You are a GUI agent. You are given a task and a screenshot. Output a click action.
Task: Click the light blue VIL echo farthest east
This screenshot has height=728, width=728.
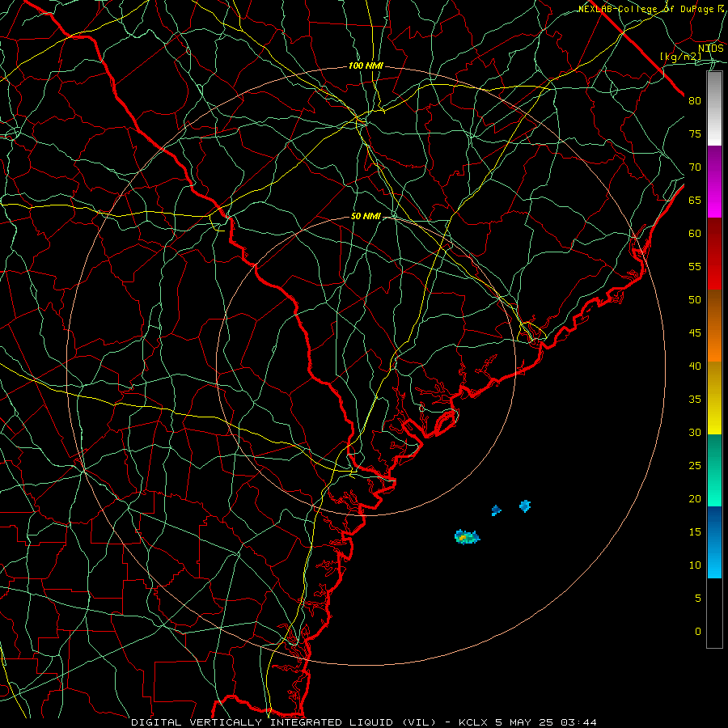pyautogui.click(x=525, y=506)
